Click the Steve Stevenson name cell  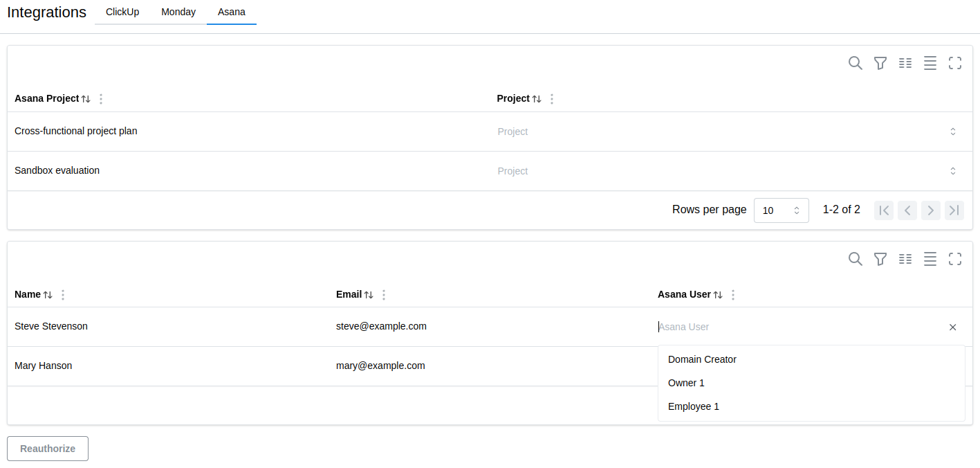click(168, 327)
